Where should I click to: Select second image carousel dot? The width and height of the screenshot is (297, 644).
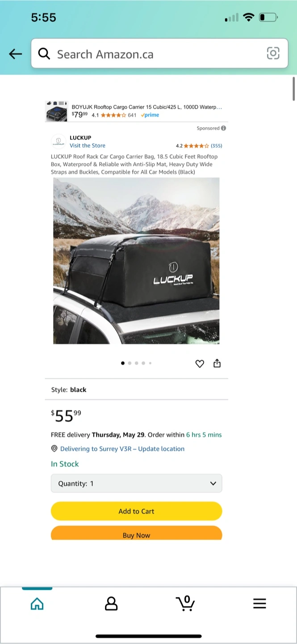[130, 363]
